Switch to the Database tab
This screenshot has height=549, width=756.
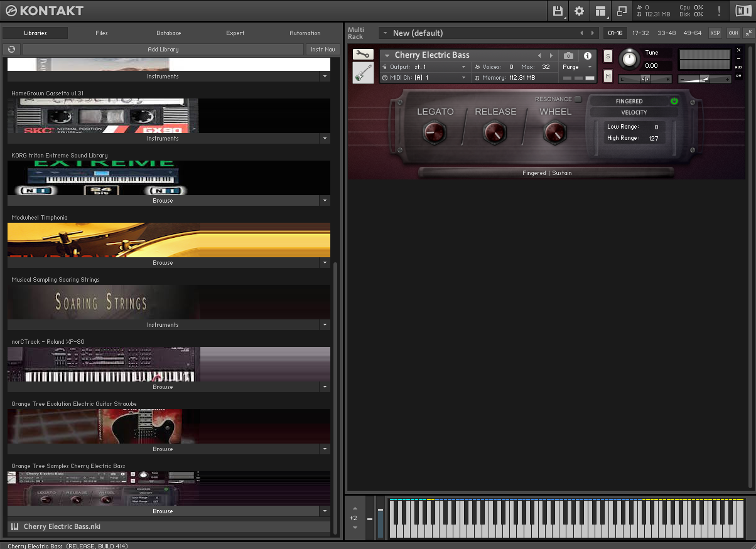(x=169, y=33)
